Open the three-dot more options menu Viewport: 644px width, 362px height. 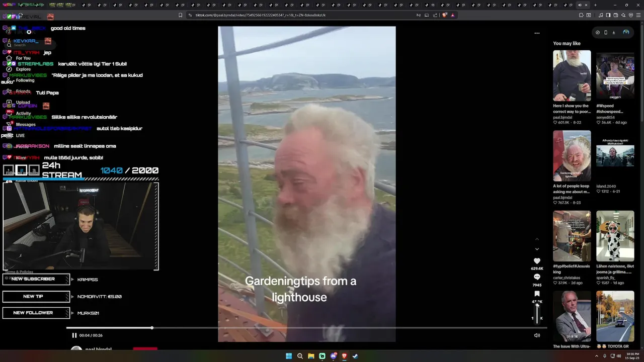(537, 33)
